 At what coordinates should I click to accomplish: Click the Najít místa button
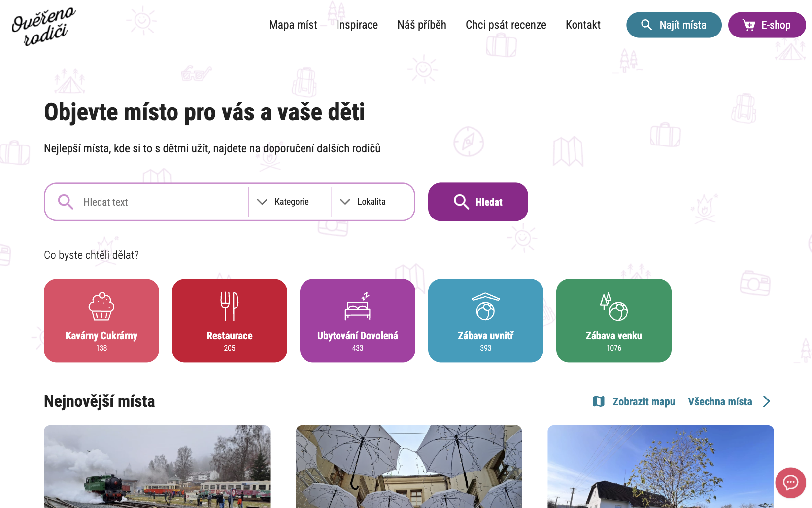tap(674, 25)
